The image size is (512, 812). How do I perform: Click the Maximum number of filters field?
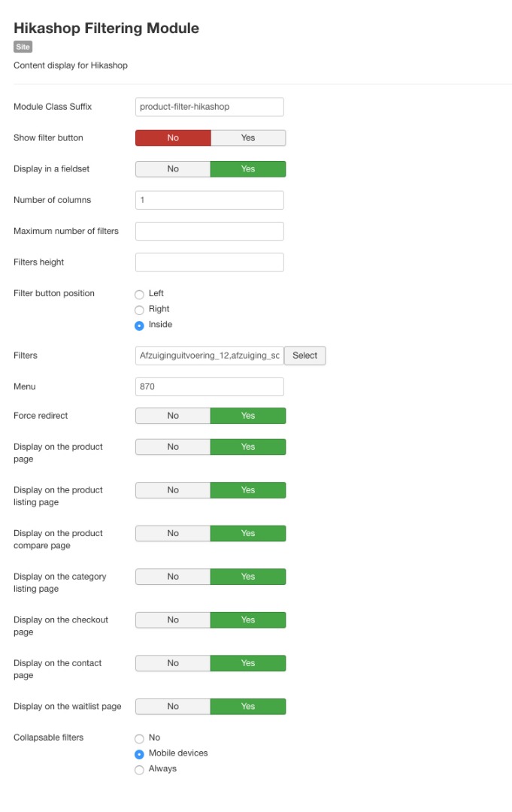210,231
